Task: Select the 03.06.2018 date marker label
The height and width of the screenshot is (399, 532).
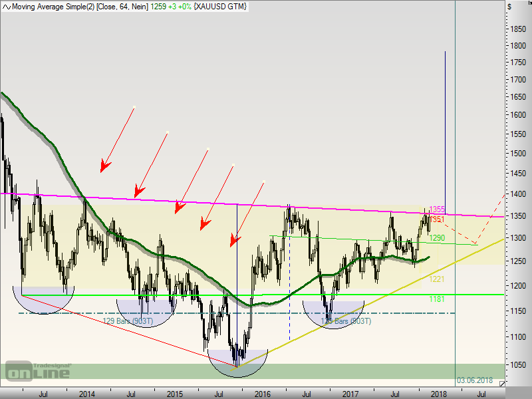Action: pos(475,380)
